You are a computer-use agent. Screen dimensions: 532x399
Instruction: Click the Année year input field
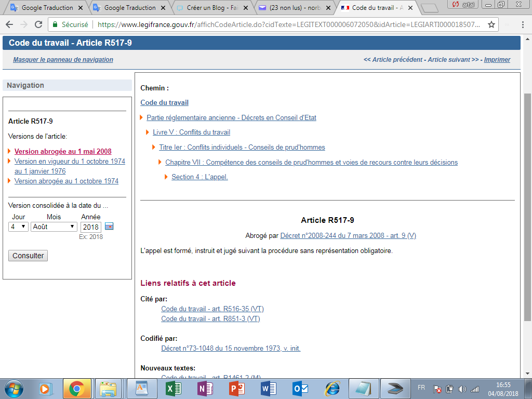(x=91, y=227)
